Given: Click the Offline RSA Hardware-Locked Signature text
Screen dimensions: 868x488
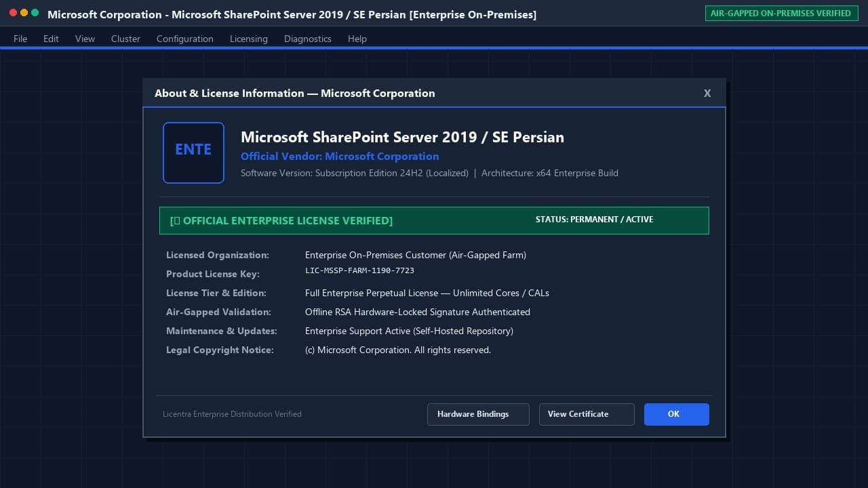Looking at the screenshot, I should tap(418, 312).
